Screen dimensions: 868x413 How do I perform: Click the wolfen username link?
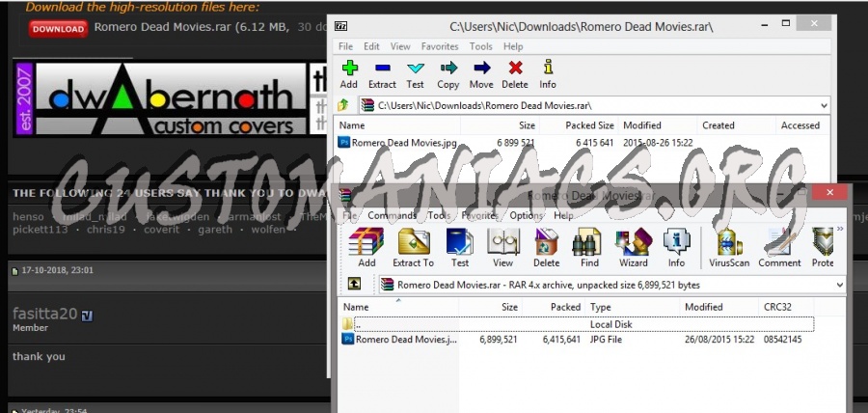(x=268, y=230)
